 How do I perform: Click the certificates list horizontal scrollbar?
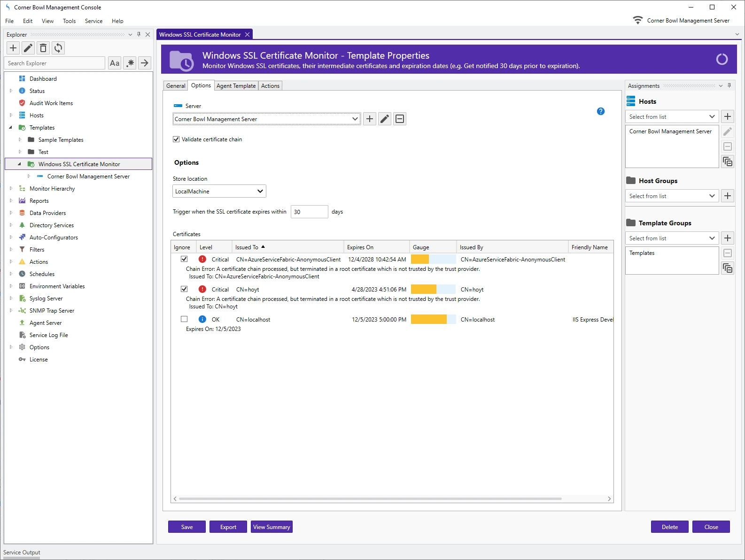[x=370, y=499]
